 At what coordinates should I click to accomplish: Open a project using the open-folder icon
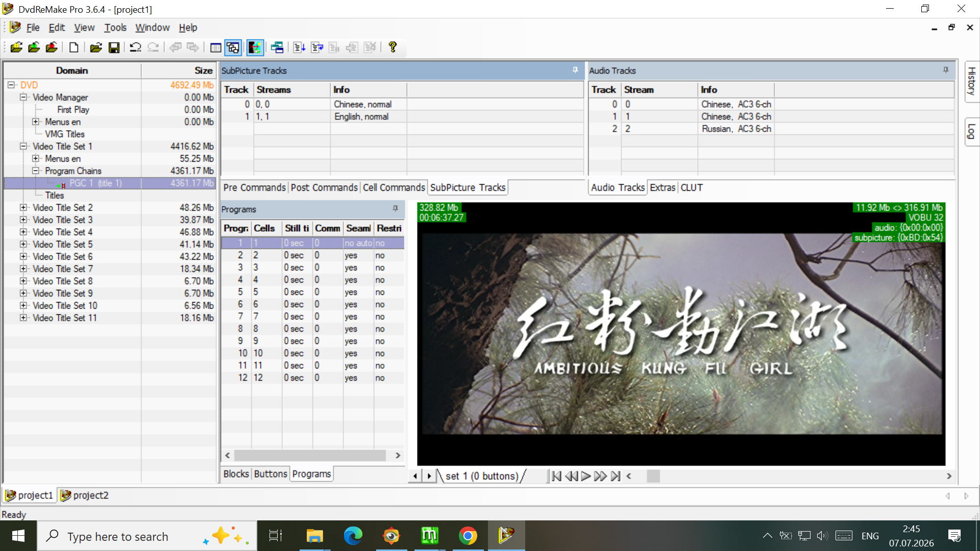(x=95, y=47)
